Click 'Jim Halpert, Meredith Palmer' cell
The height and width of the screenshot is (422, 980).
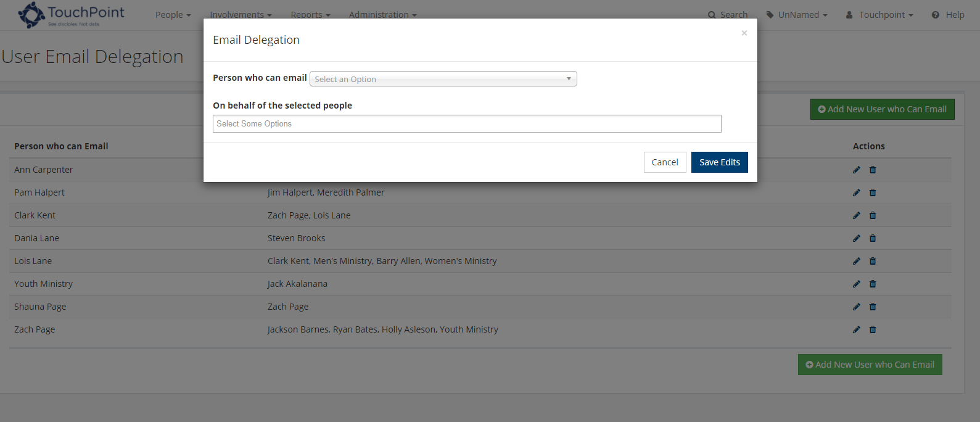tap(326, 192)
